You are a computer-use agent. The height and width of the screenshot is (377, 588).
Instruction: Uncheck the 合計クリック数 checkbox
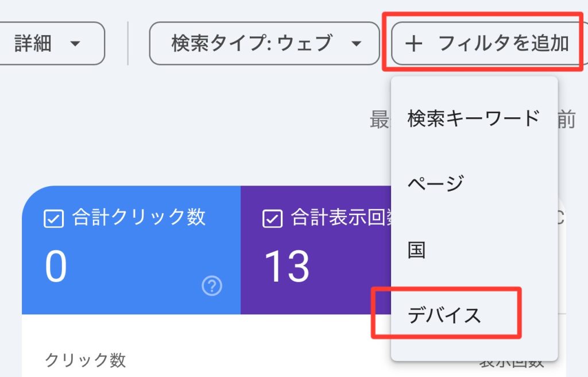(53, 219)
